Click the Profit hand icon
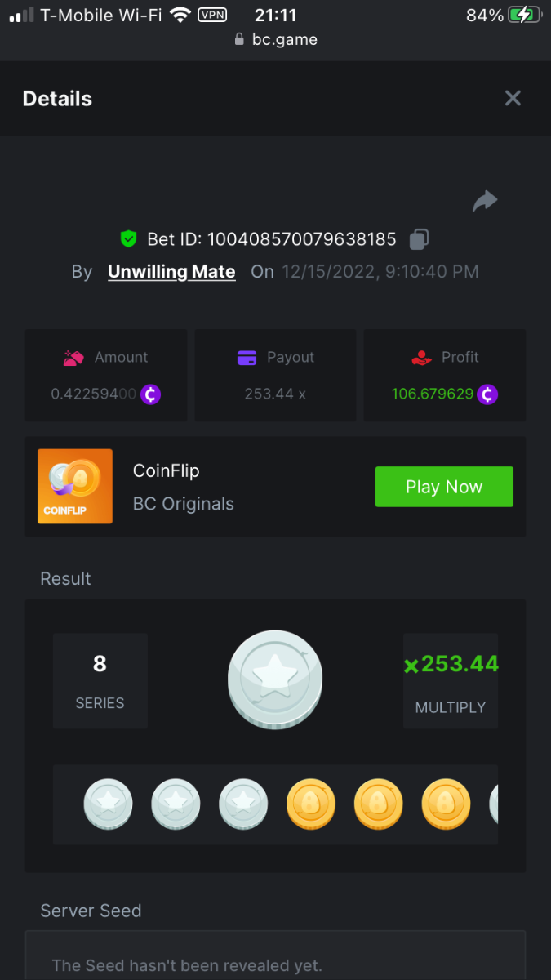The width and height of the screenshot is (551, 980). (x=421, y=358)
